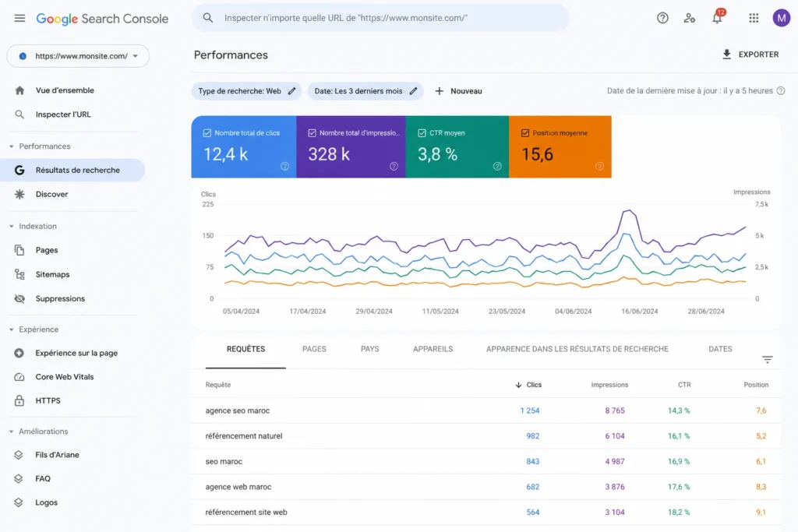
Task: Switch to the PAGES tab
Action: [x=314, y=349]
